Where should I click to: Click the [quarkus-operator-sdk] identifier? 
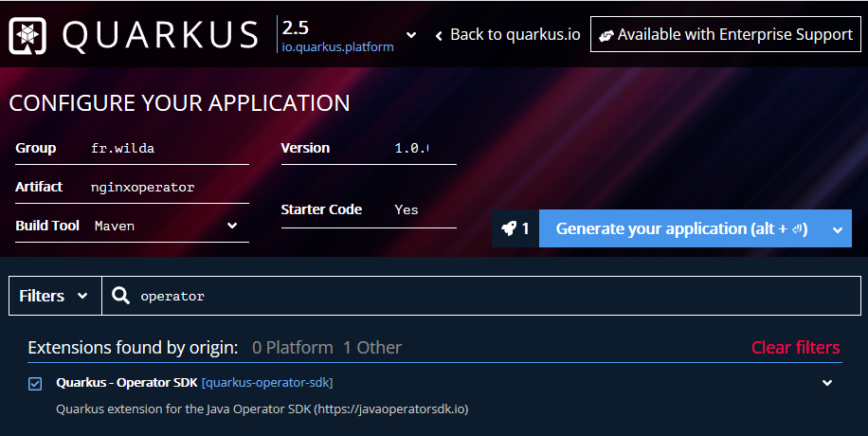(267, 383)
